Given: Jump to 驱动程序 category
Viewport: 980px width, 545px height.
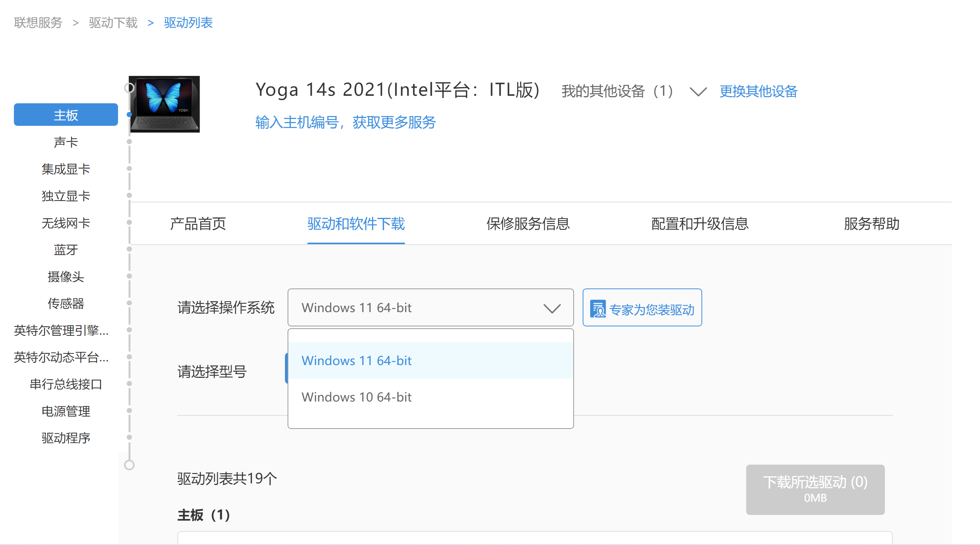Looking at the screenshot, I should click(x=66, y=438).
